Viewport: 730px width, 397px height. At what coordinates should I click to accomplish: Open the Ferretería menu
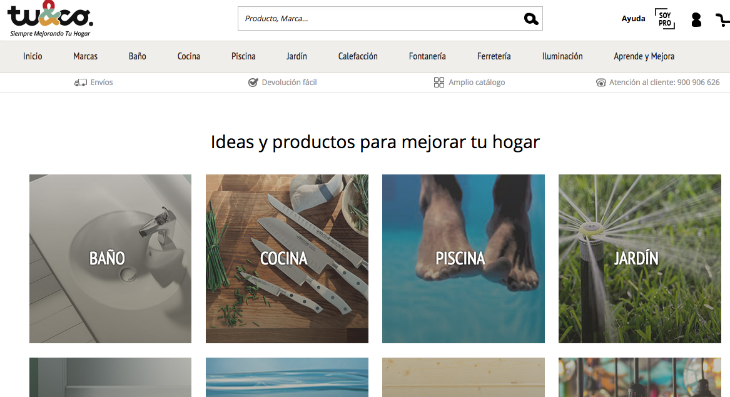494,56
